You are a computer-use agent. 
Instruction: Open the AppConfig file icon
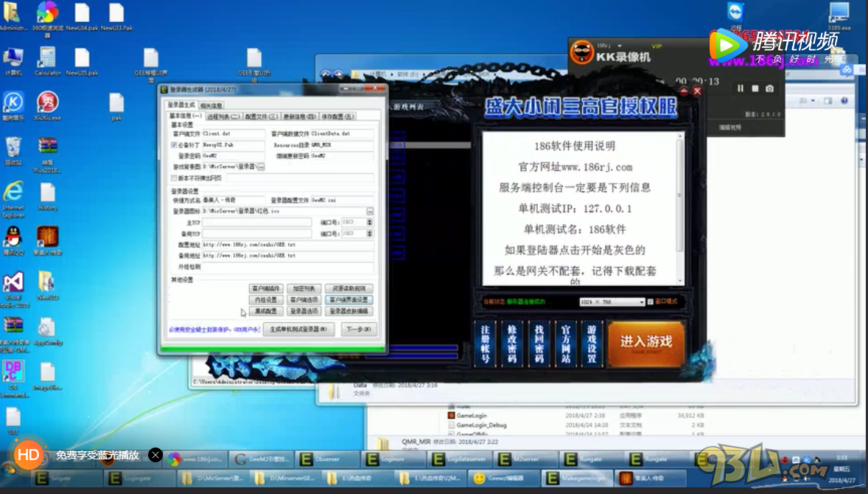[48, 331]
